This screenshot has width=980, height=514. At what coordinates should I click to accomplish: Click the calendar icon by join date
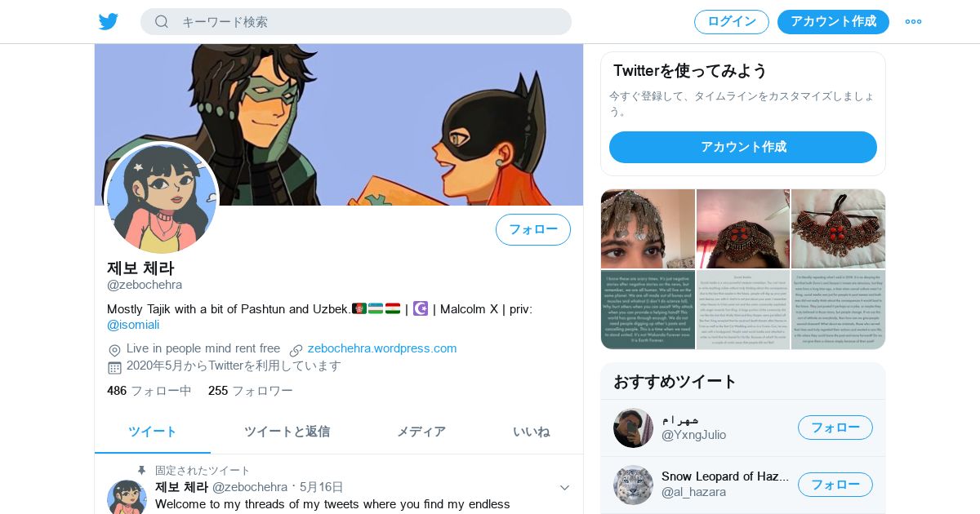click(x=114, y=367)
